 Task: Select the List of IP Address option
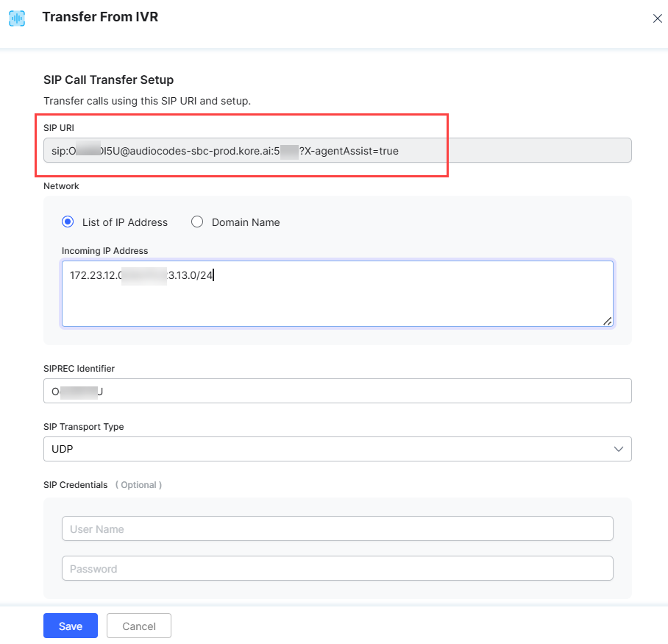[x=68, y=222]
